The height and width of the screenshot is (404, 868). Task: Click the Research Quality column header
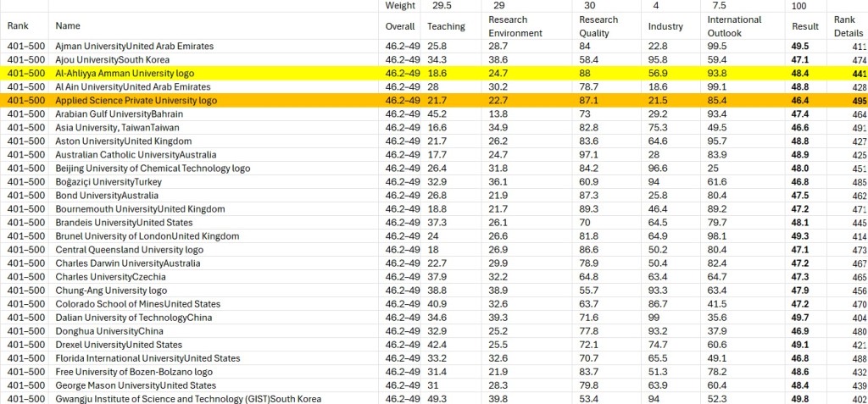click(600, 26)
